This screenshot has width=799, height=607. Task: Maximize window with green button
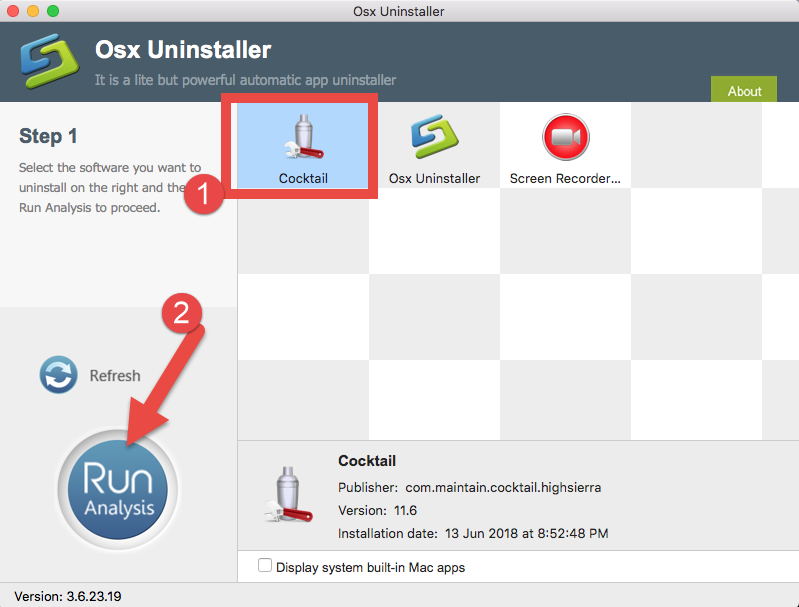pyautogui.click(x=53, y=11)
